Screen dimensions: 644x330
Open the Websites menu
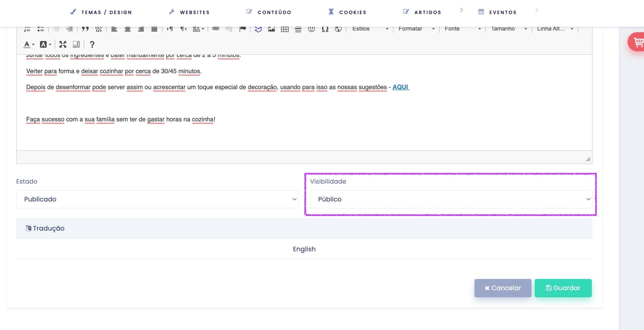pyautogui.click(x=189, y=12)
